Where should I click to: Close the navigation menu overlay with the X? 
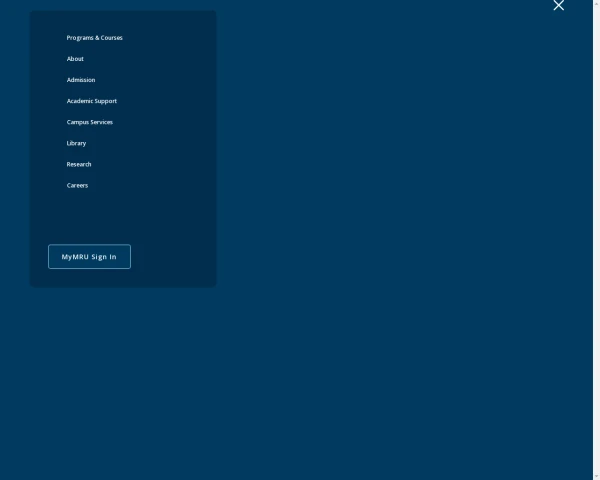click(x=558, y=6)
